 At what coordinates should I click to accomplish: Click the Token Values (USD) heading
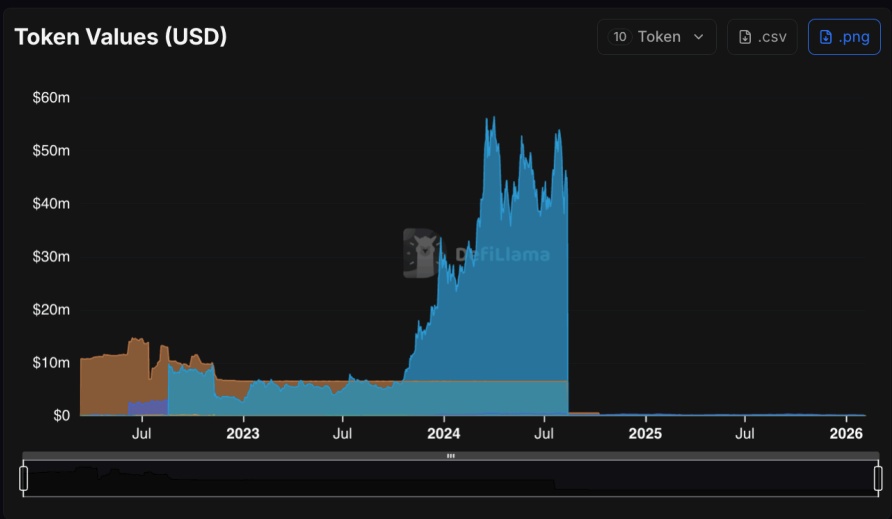(x=121, y=37)
